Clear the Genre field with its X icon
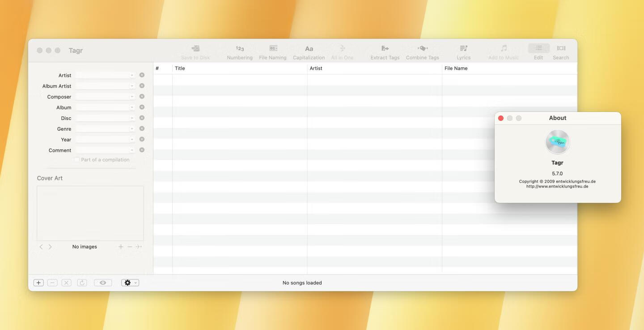The image size is (644, 330). coord(142,129)
